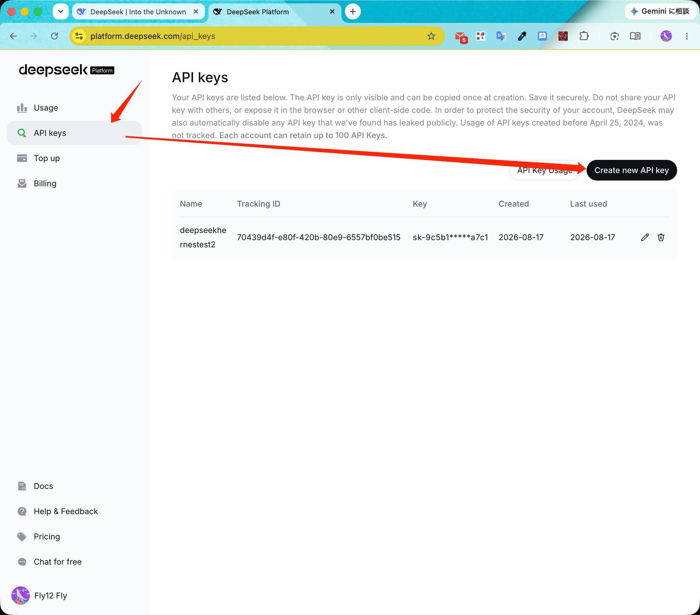Select the masked key sk-9c5b1*****a7c1
The height and width of the screenshot is (615, 700).
tap(450, 237)
